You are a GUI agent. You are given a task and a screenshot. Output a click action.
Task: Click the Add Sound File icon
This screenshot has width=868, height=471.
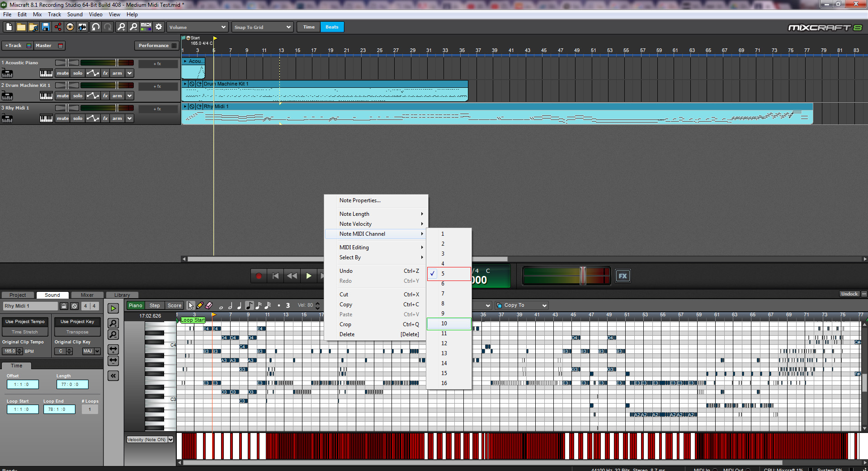pos(33,27)
